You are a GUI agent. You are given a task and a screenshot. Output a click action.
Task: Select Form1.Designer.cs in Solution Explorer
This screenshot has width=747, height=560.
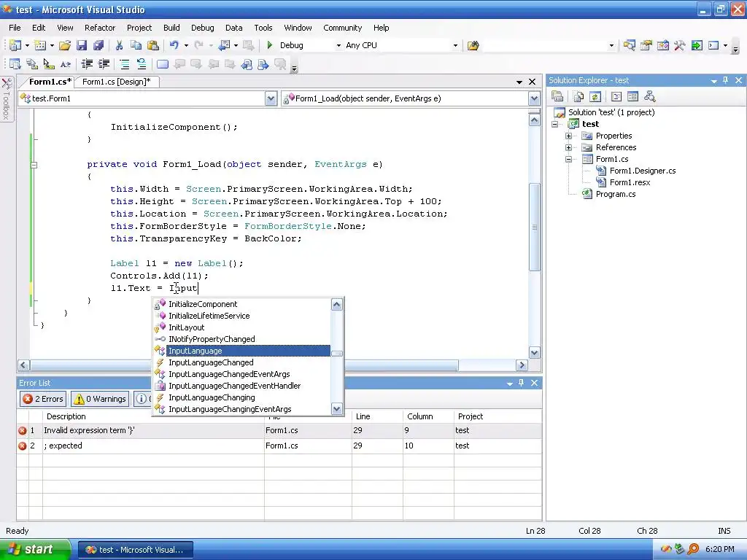click(643, 171)
